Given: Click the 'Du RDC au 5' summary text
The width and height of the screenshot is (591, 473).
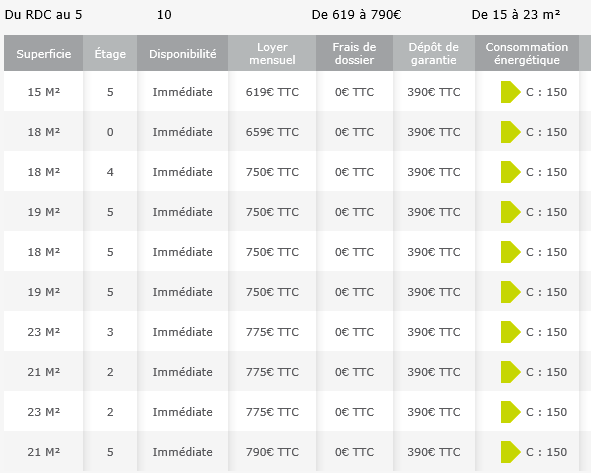Looking at the screenshot, I should tap(43, 15).
